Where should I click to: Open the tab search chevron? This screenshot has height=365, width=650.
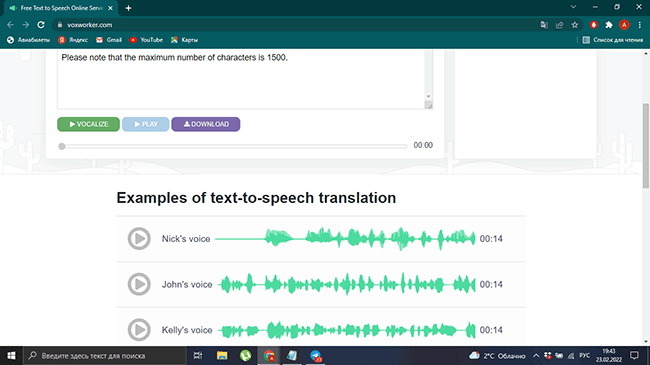point(573,7)
